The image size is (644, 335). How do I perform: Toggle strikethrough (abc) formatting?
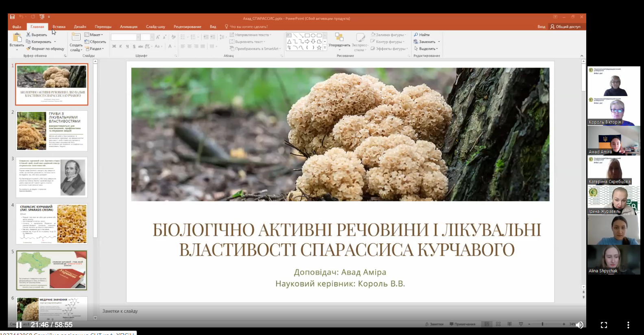coord(141,46)
